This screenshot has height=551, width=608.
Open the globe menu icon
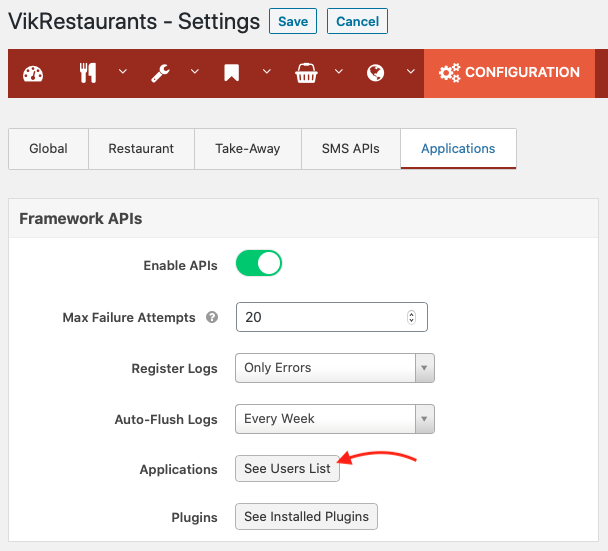[375, 73]
